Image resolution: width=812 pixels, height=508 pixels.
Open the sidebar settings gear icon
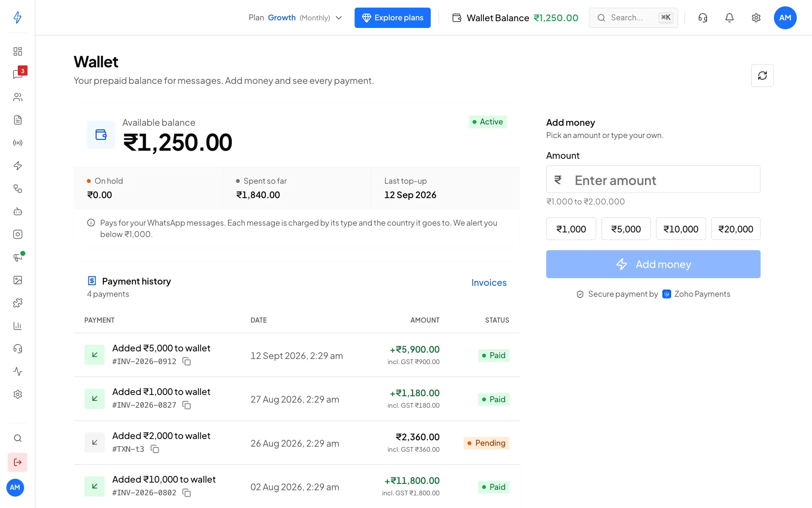(17, 394)
